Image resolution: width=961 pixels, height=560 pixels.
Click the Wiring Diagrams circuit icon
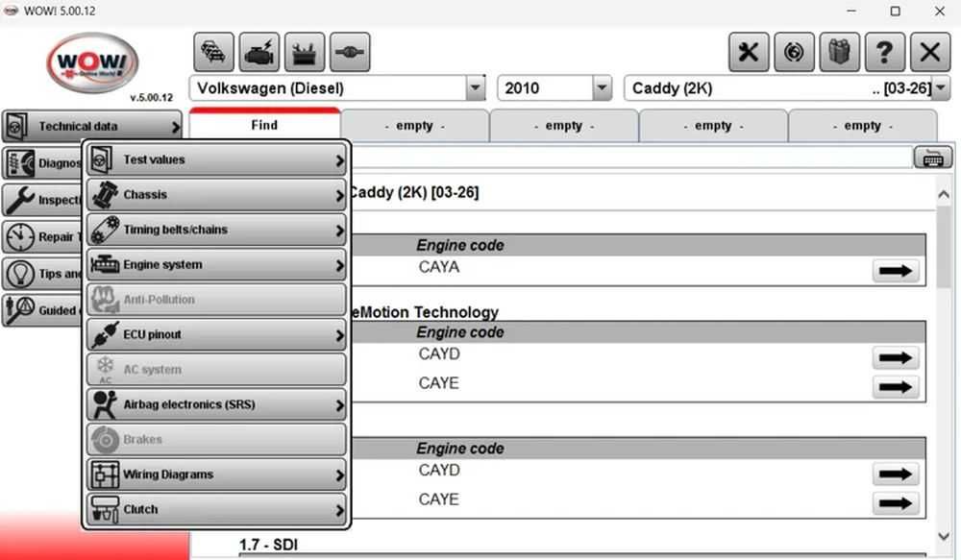pyautogui.click(x=104, y=475)
